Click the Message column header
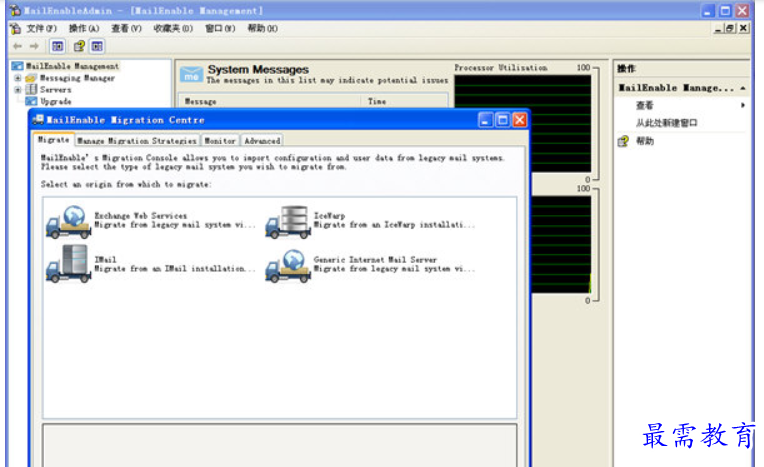Image resolution: width=764 pixels, height=467 pixels. (269, 101)
